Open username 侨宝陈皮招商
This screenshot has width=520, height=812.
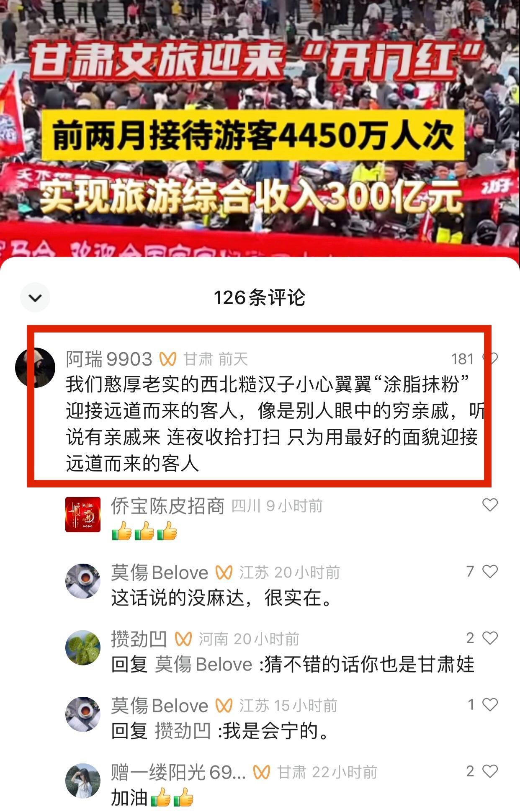click(168, 506)
